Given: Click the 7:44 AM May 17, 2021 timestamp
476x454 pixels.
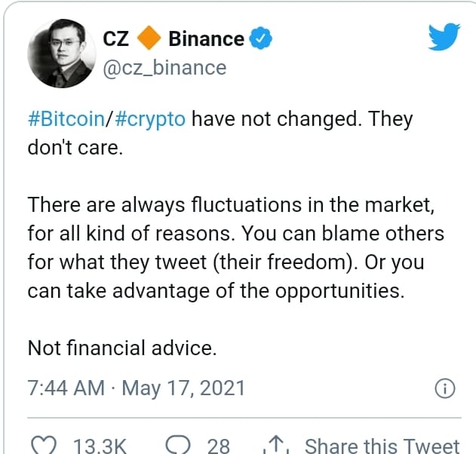Looking at the screenshot, I should coord(137,388).
